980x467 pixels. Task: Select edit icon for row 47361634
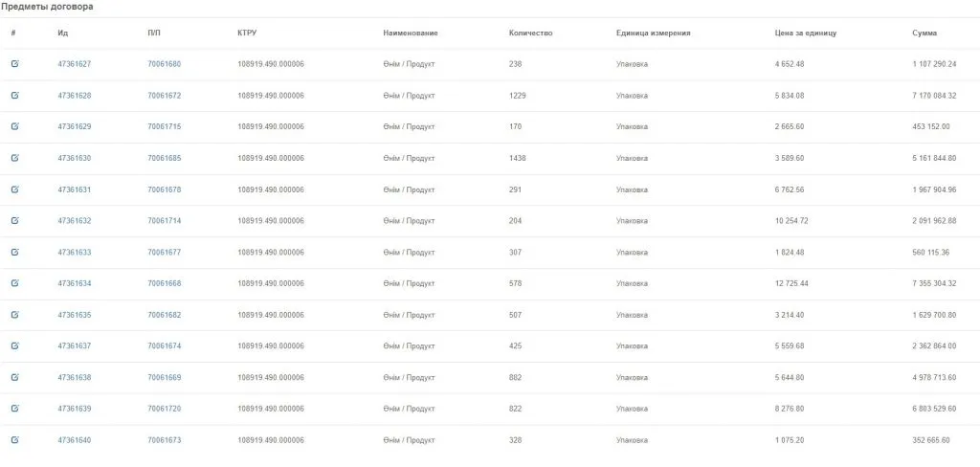pyautogui.click(x=14, y=283)
